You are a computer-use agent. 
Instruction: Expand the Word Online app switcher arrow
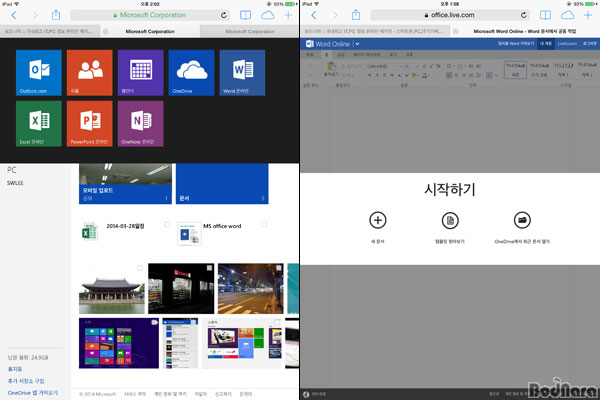pyautogui.click(x=357, y=44)
